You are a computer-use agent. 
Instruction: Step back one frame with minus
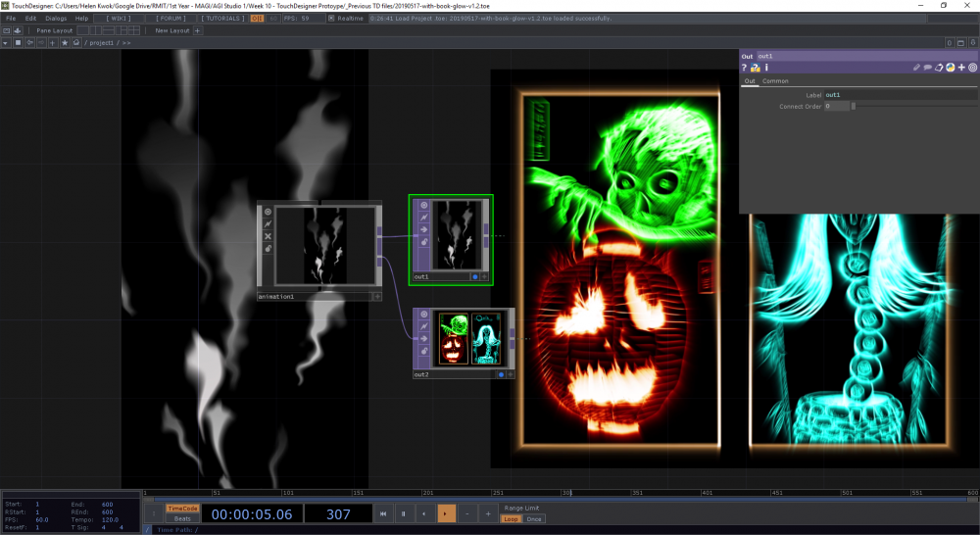point(466,513)
